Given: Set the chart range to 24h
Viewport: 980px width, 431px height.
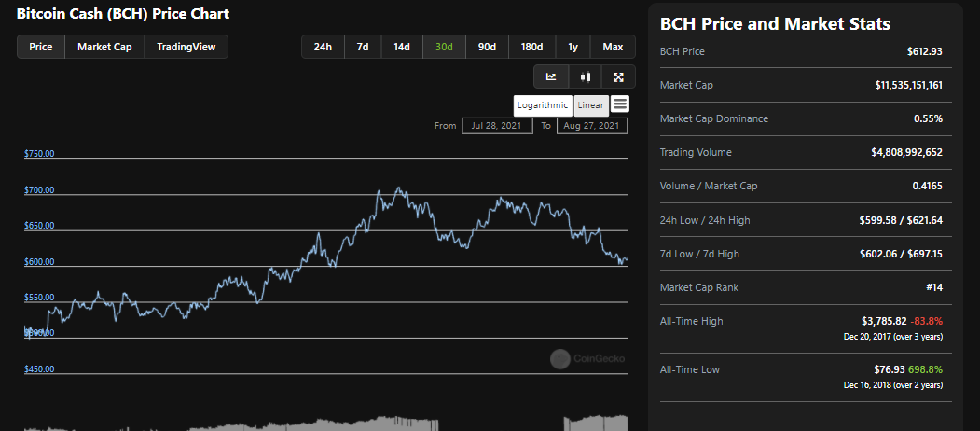Looking at the screenshot, I should tap(323, 47).
